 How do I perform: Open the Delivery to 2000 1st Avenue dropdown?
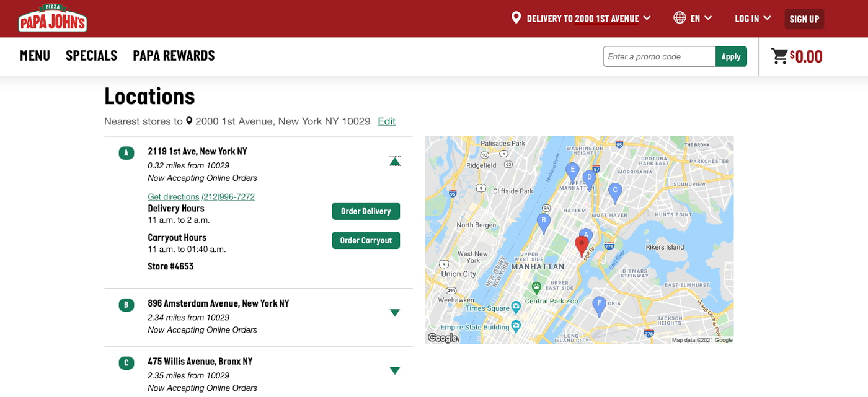click(582, 19)
